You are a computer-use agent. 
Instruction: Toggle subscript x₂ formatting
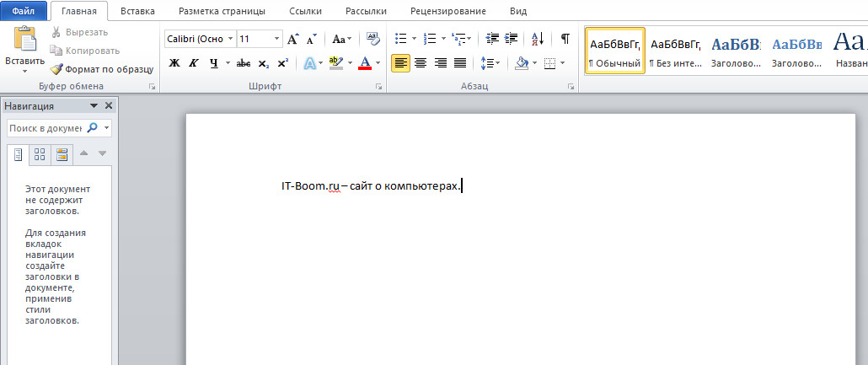pyautogui.click(x=264, y=63)
